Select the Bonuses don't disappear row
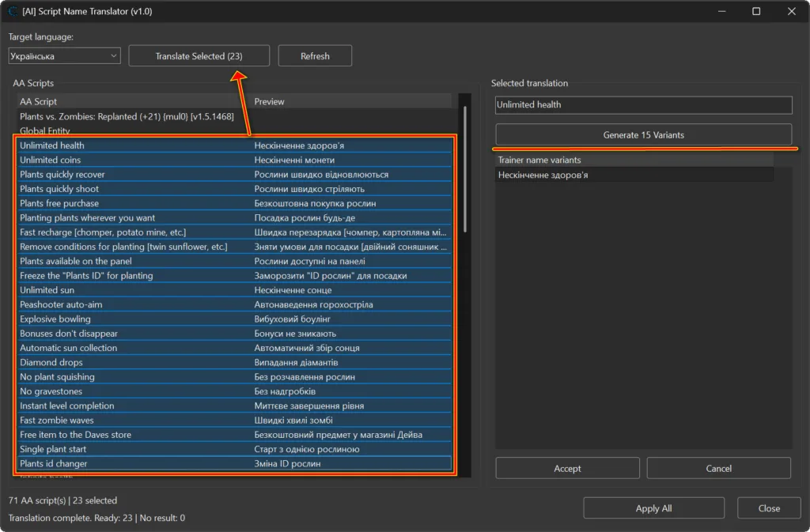 tap(234, 334)
